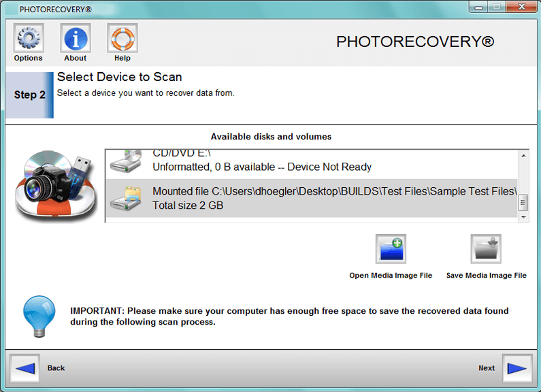Click the Open Media Image File icon

pyautogui.click(x=391, y=249)
